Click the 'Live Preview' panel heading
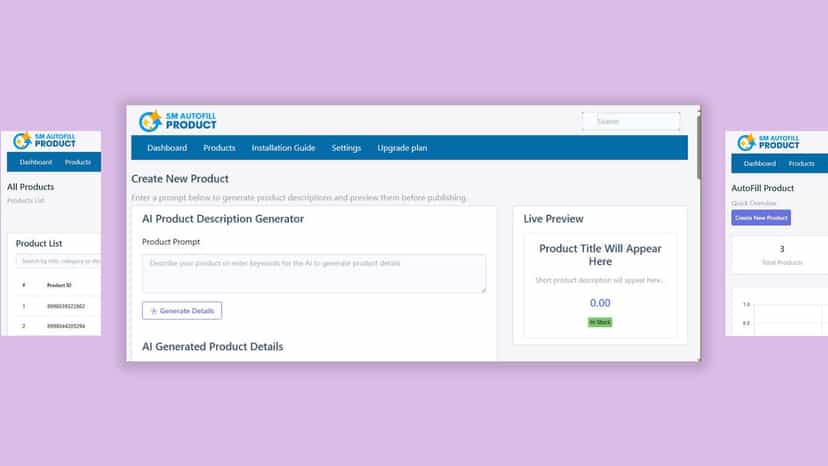 pyautogui.click(x=553, y=219)
